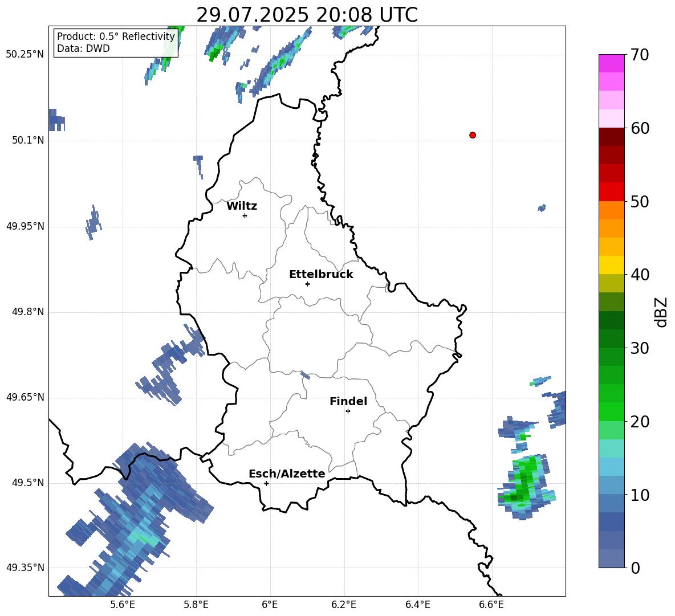Click the red dot marker on map

pyautogui.click(x=473, y=135)
